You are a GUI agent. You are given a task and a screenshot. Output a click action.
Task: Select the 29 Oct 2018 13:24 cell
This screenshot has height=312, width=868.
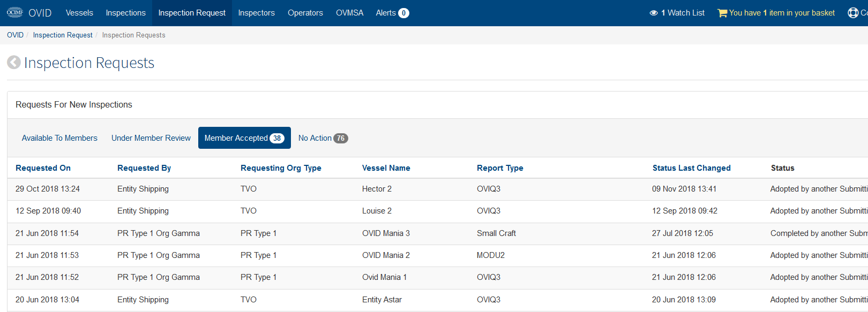[48, 189]
